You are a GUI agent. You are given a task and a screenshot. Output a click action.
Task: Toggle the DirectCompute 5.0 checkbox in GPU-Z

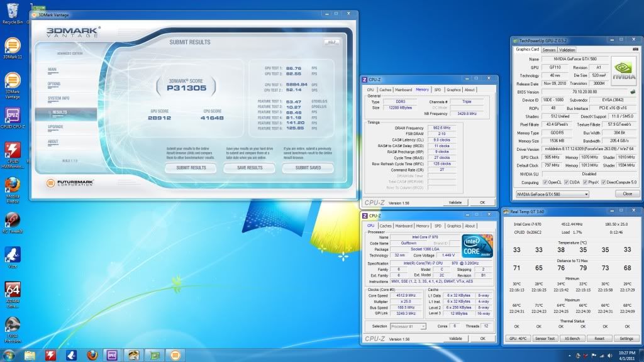pos(603,182)
